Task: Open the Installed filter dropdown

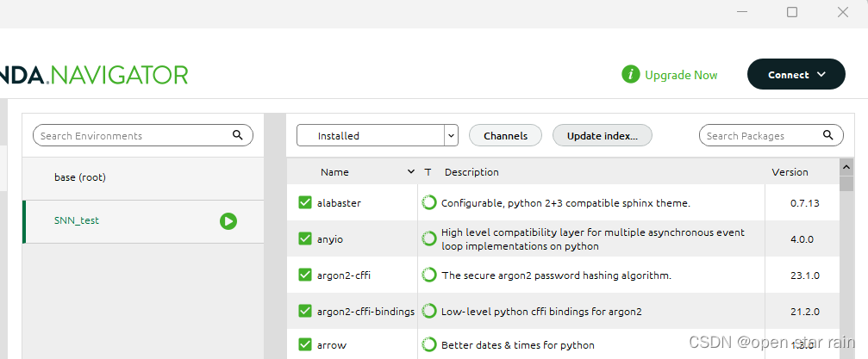Action: (451, 135)
